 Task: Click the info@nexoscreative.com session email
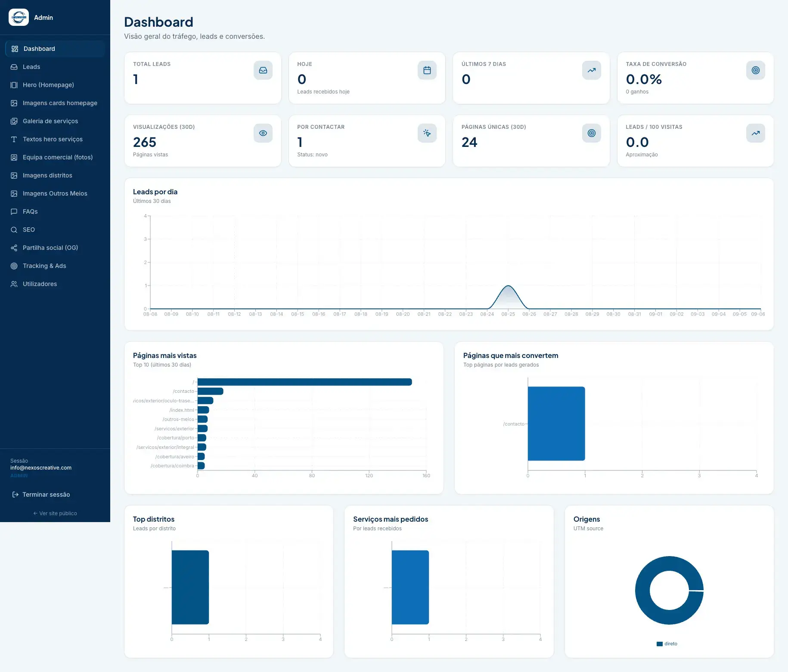click(41, 468)
